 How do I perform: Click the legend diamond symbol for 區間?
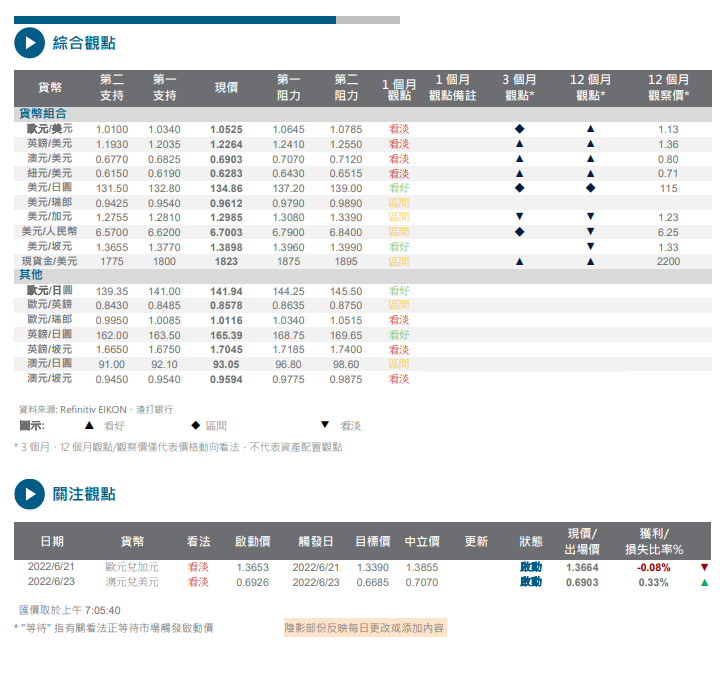(x=194, y=425)
